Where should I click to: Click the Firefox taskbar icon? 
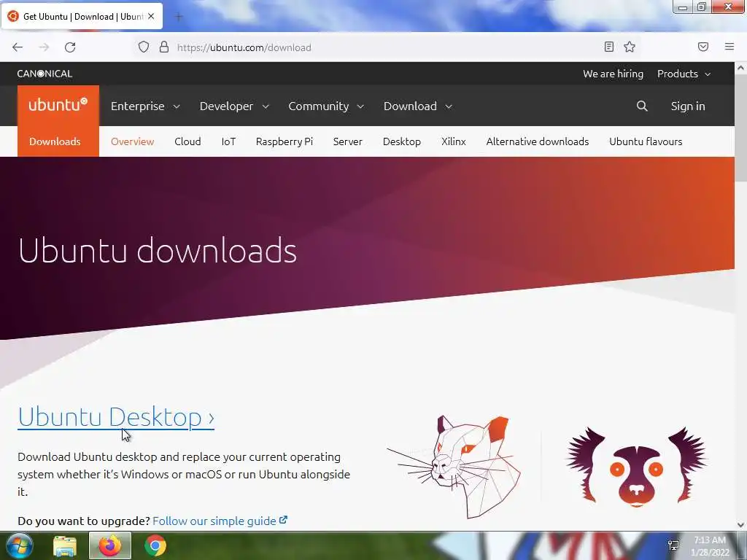point(110,545)
